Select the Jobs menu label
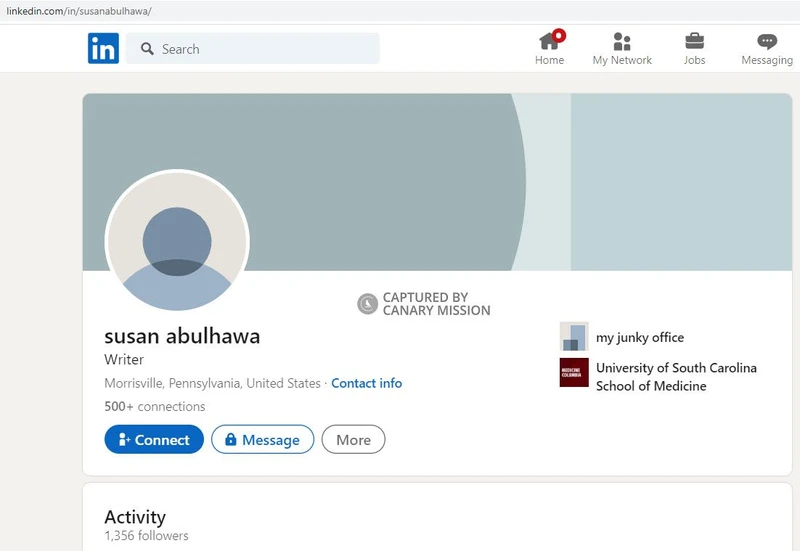This screenshot has height=551, width=800. (x=694, y=60)
